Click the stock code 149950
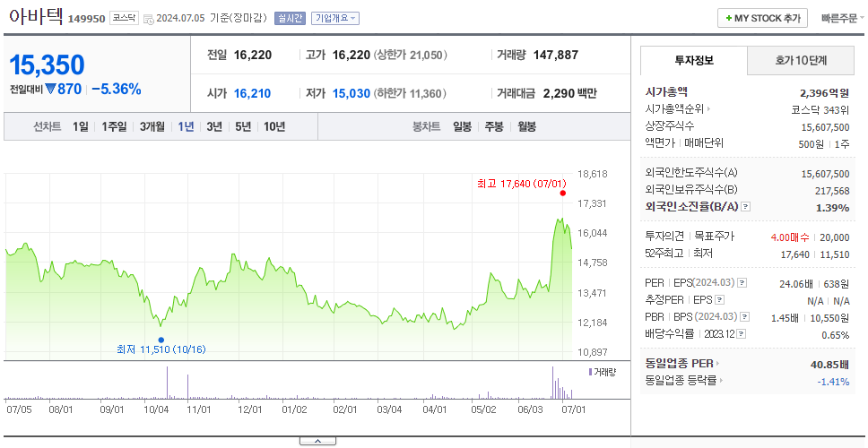 tap(86, 20)
